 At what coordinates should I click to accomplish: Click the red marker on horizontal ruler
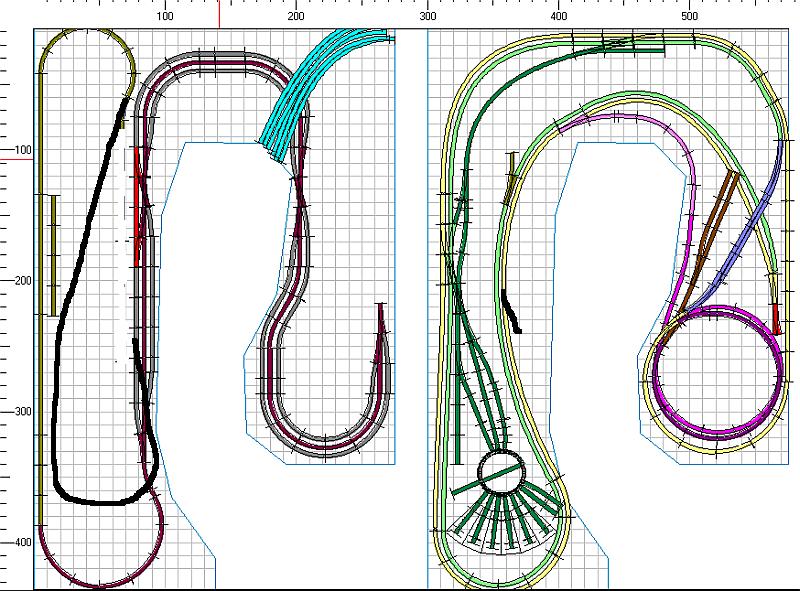[x=219, y=14]
